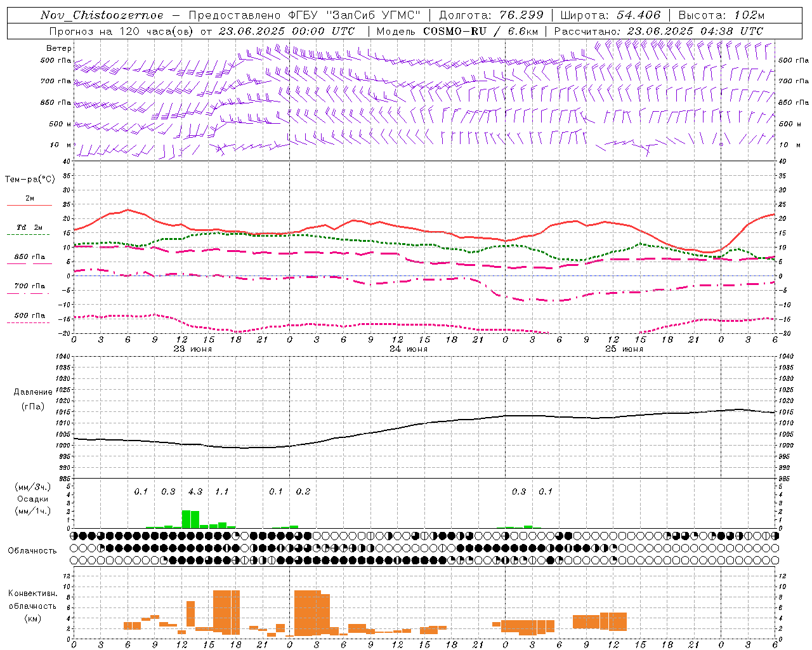Click the (км) unit label of convective cloudiness

[x=32, y=618]
